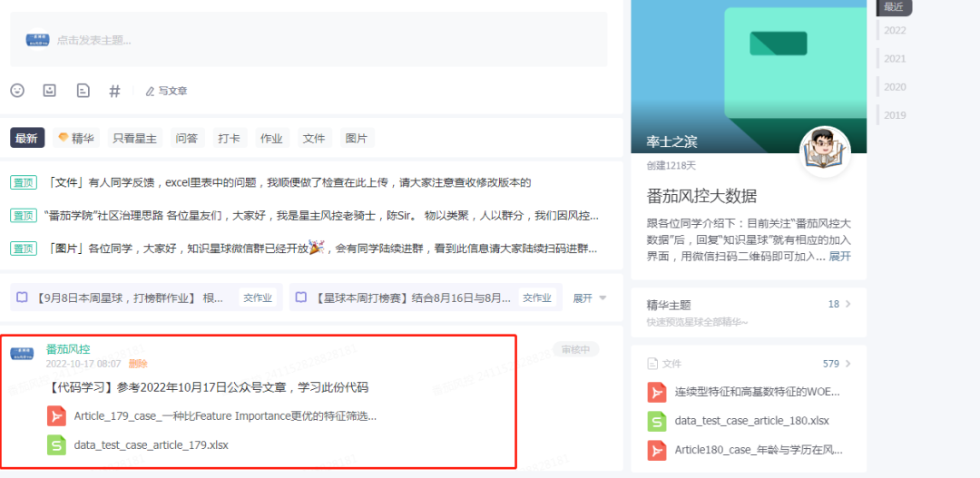Expand the 精华主题 section chevron

848,305
